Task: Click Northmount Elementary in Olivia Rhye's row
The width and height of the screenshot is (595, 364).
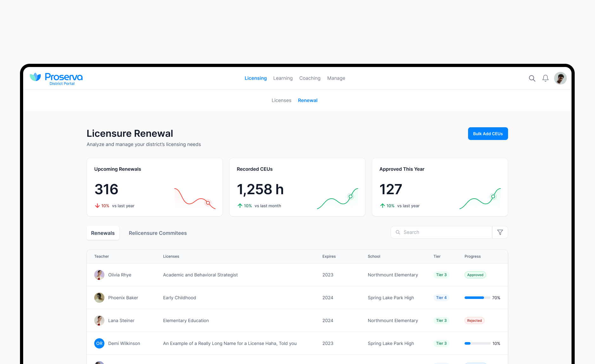Action: pos(393,275)
